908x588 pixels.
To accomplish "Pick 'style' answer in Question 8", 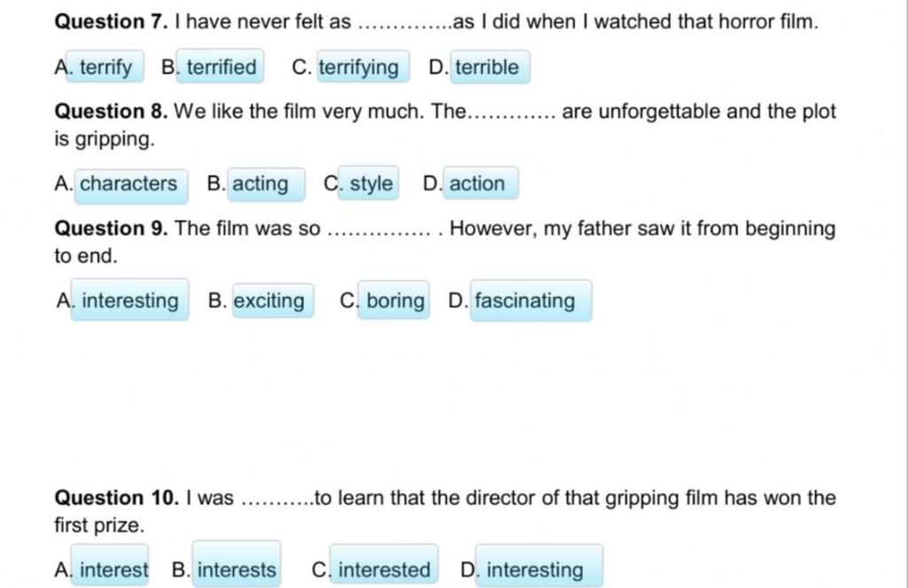I will pyautogui.click(x=368, y=183).
